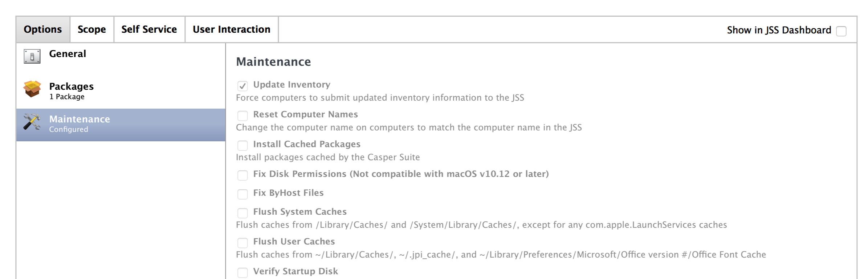Go to the Self Service tab

[149, 29]
